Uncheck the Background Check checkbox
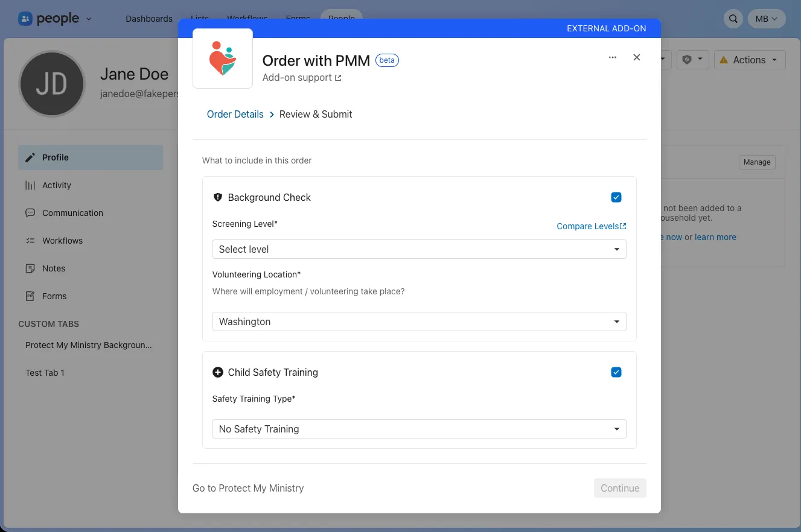Viewport: 801px width, 532px height. point(616,197)
